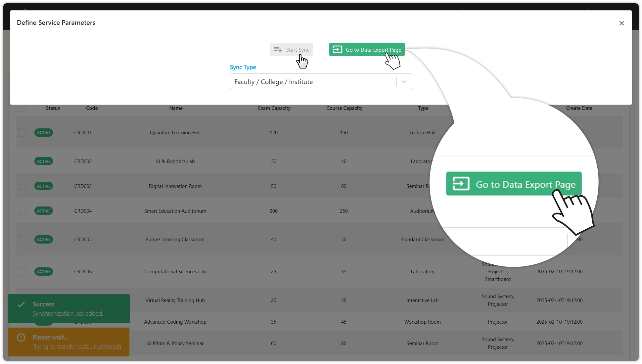This screenshot has height=364, width=642.
Task: Expand the Sync Type dropdown arrow
Action: tap(404, 82)
